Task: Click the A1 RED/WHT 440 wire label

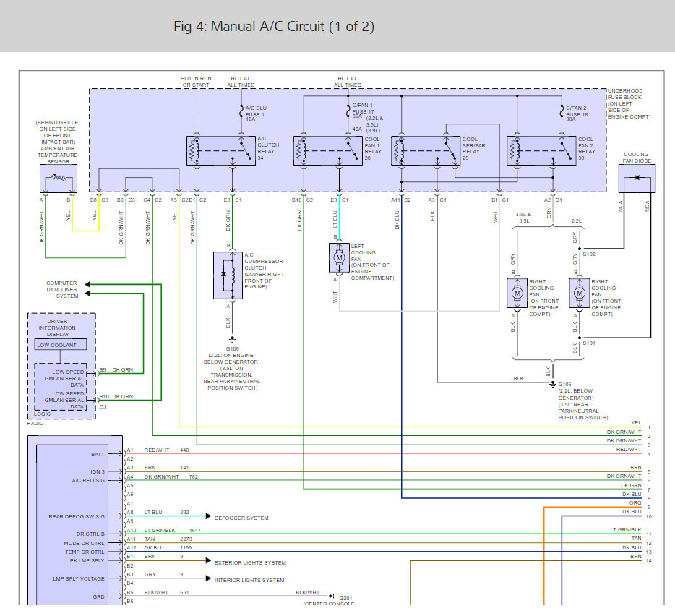Action: tap(158, 450)
